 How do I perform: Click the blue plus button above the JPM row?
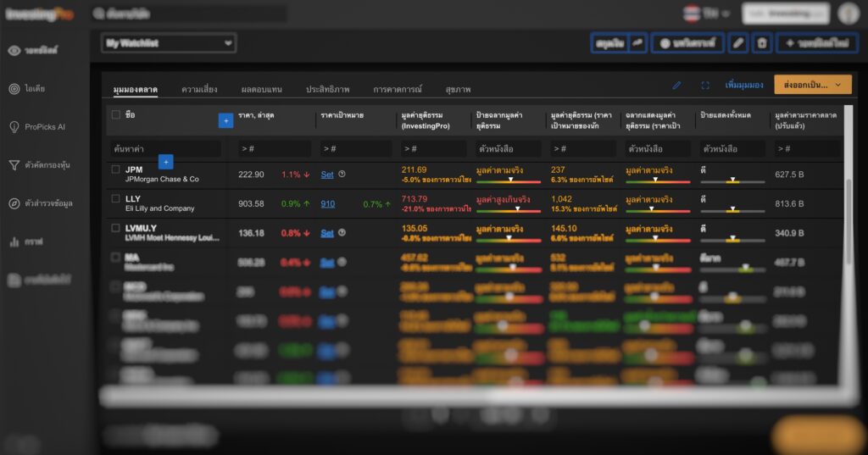(x=165, y=162)
